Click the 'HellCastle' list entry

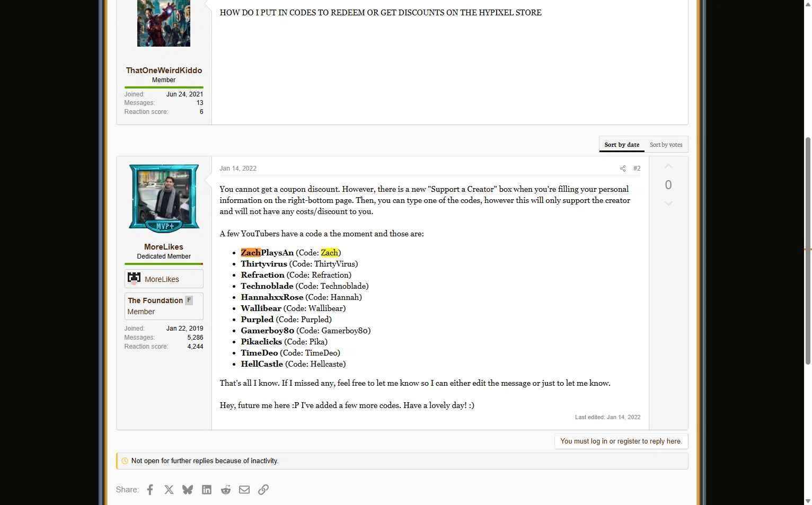293,364
